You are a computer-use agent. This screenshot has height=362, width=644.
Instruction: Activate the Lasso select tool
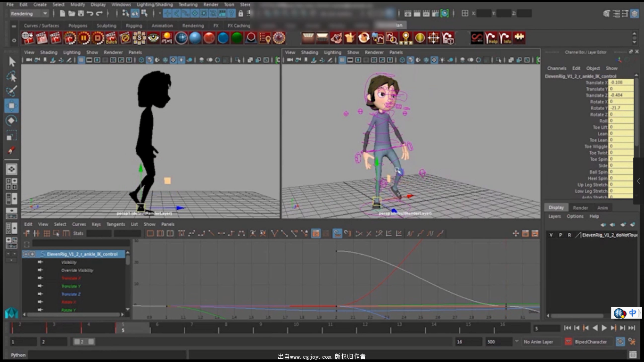(x=12, y=76)
